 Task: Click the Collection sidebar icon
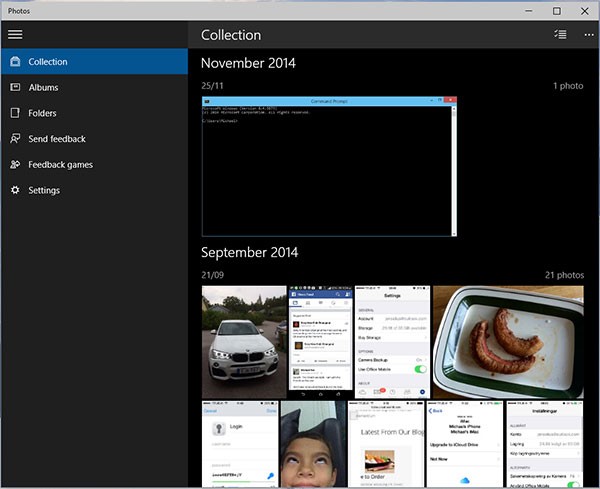point(15,61)
